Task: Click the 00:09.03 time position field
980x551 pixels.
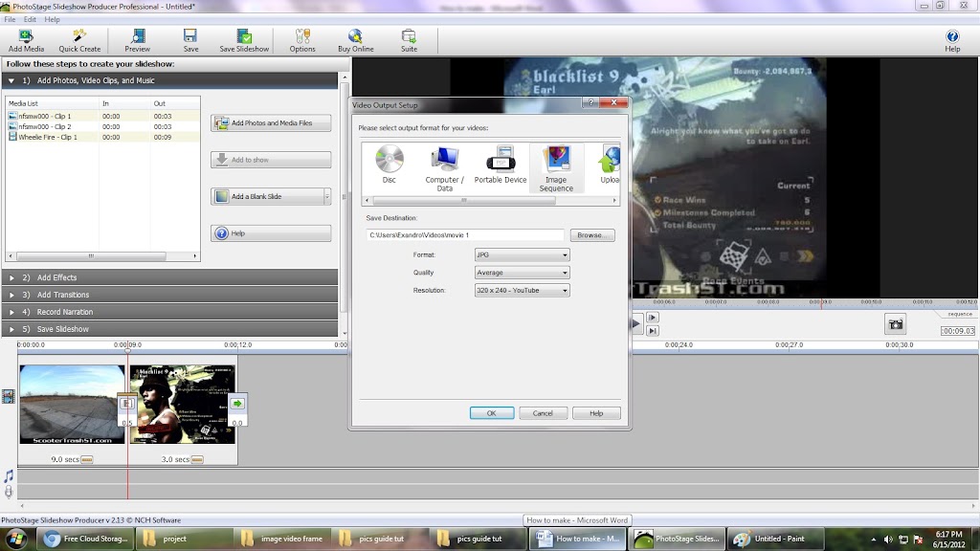Action: 957,331
